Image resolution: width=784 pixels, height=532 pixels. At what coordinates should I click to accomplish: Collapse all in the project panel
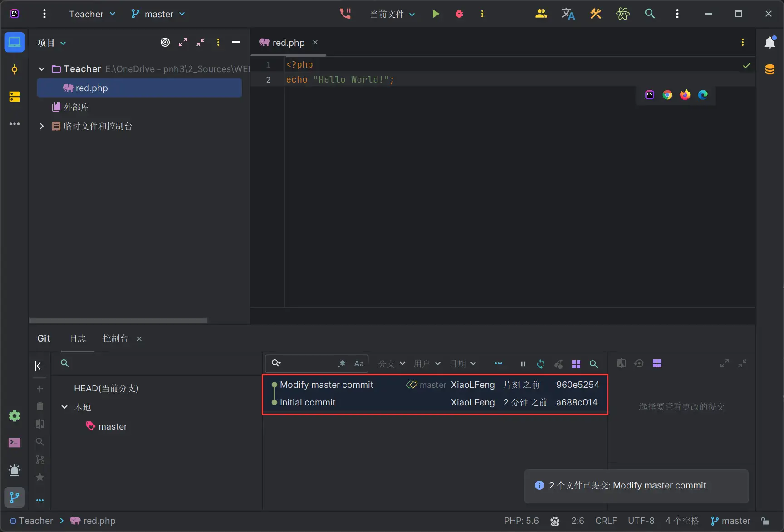pyautogui.click(x=201, y=42)
